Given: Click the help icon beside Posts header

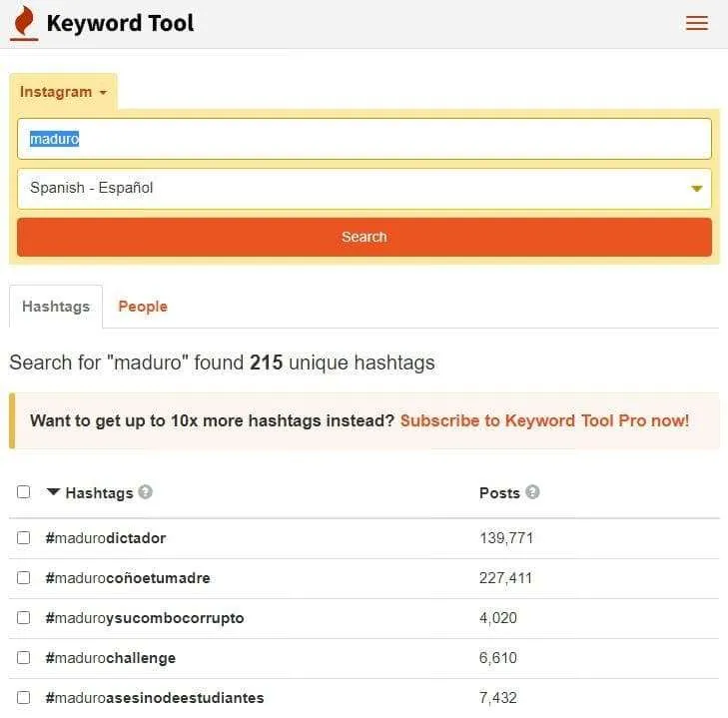Looking at the screenshot, I should point(532,492).
